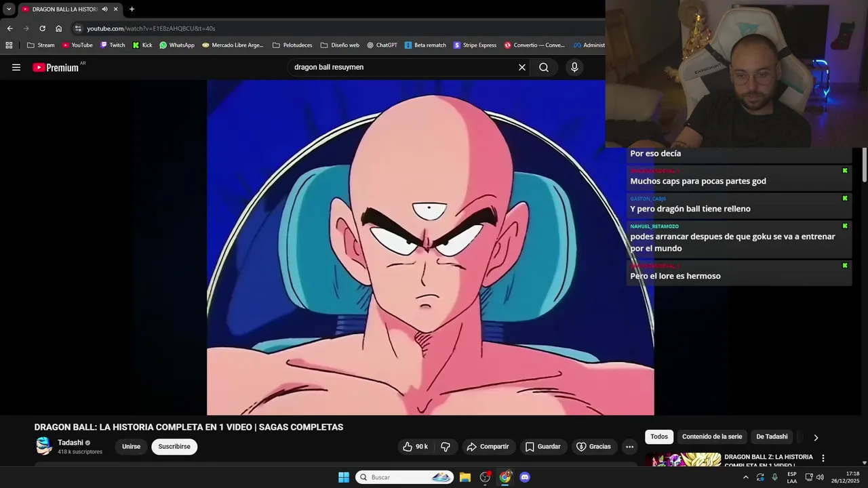
Task: Close the Dragon Ball YouTube tab
Action: (x=115, y=9)
